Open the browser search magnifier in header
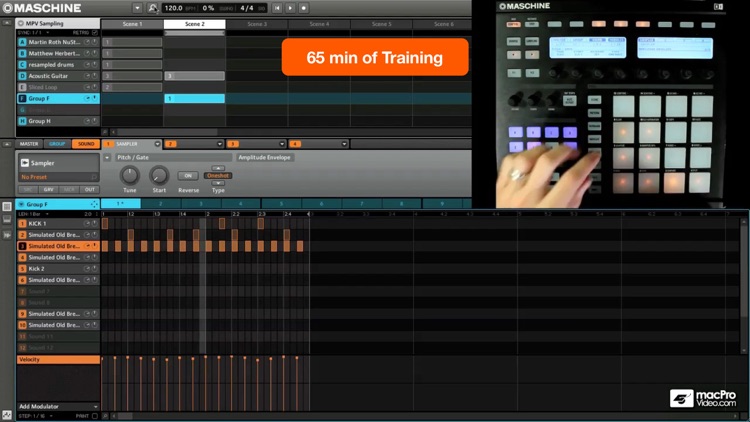This screenshot has height=422, width=750. [152, 8]
